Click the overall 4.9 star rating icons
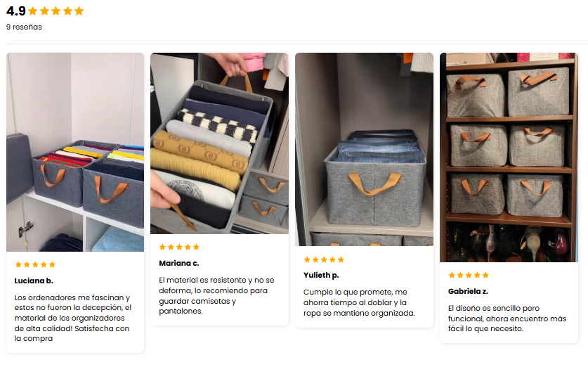The width and height of the screenshot is (588, 367). pos(56,11)
